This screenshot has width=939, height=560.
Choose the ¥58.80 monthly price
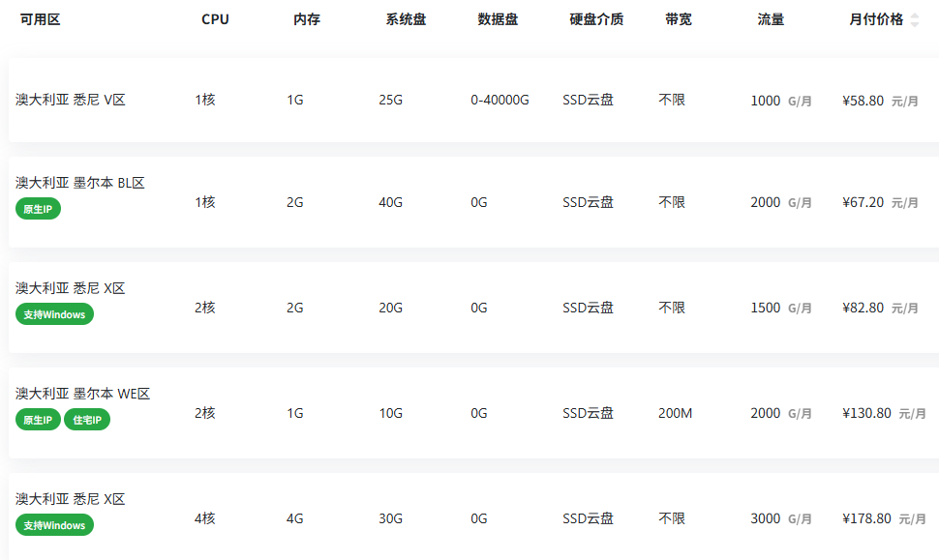tap(863, 101)
